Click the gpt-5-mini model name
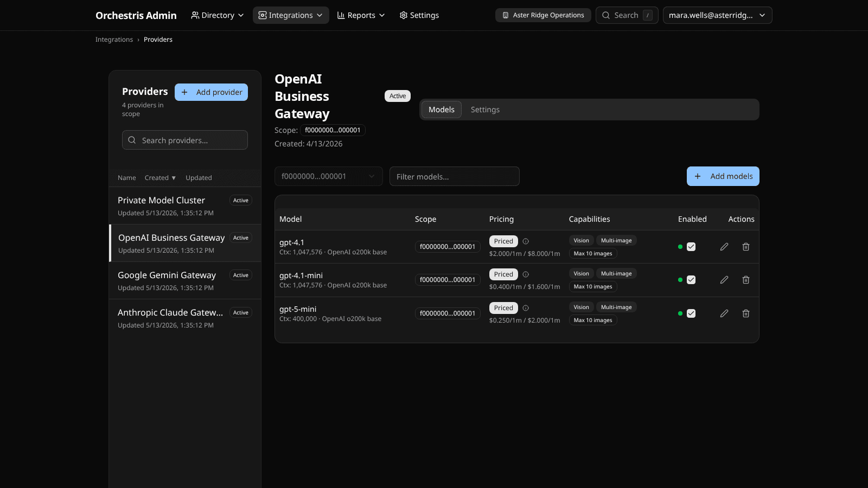 point(298,309)
